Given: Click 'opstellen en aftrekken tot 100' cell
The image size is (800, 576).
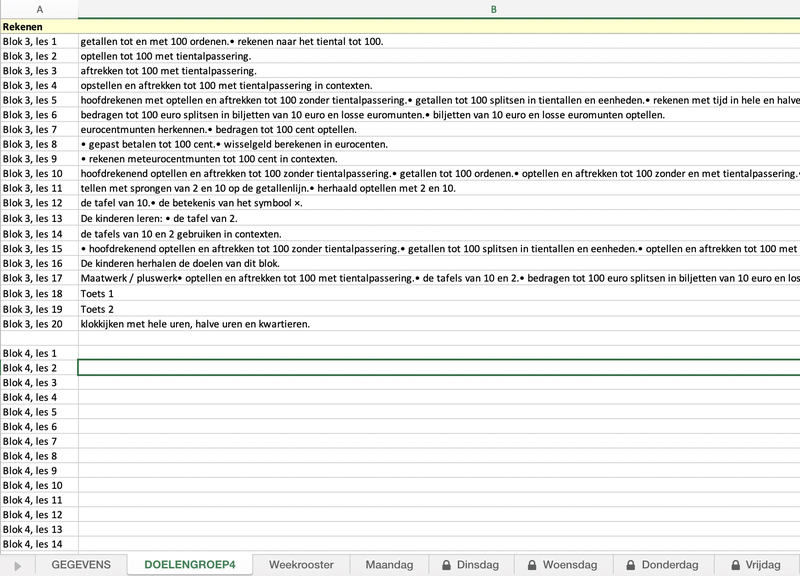Looking at the screenshot, I should (x=439, y=85).
